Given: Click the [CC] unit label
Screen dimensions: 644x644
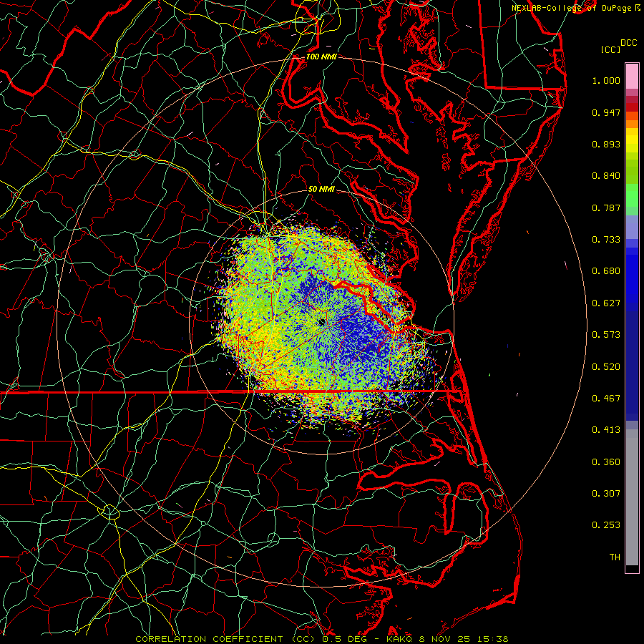Looking at the screenshot, I should (610, 49).
